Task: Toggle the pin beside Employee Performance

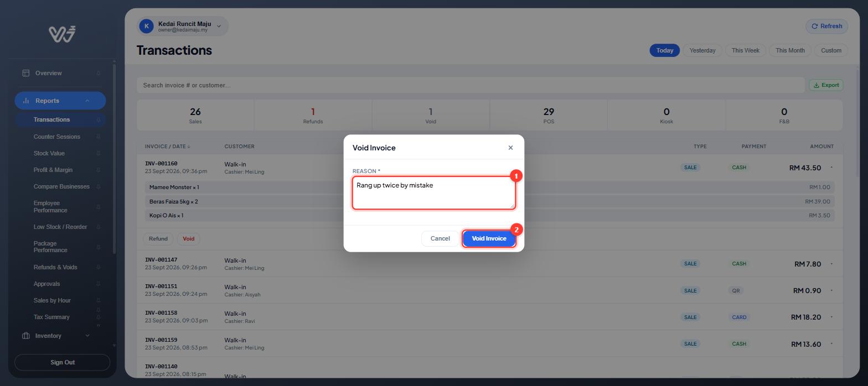Action: [99, 207]
